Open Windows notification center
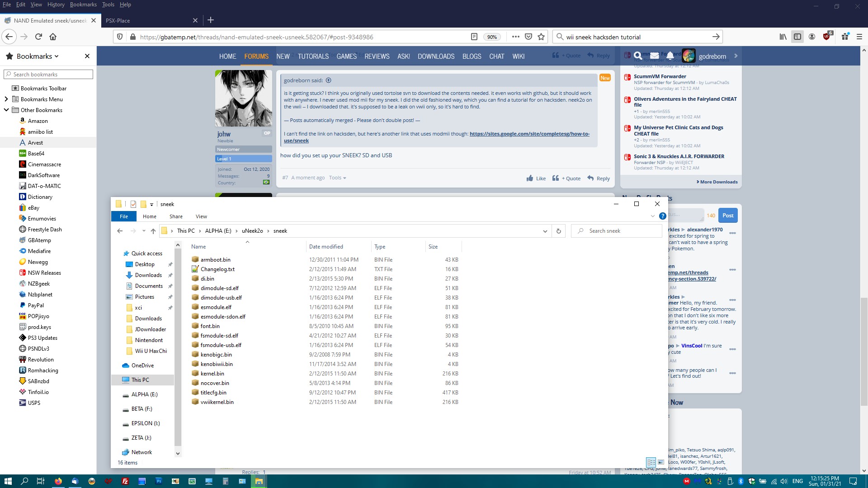 pos(853,481)
